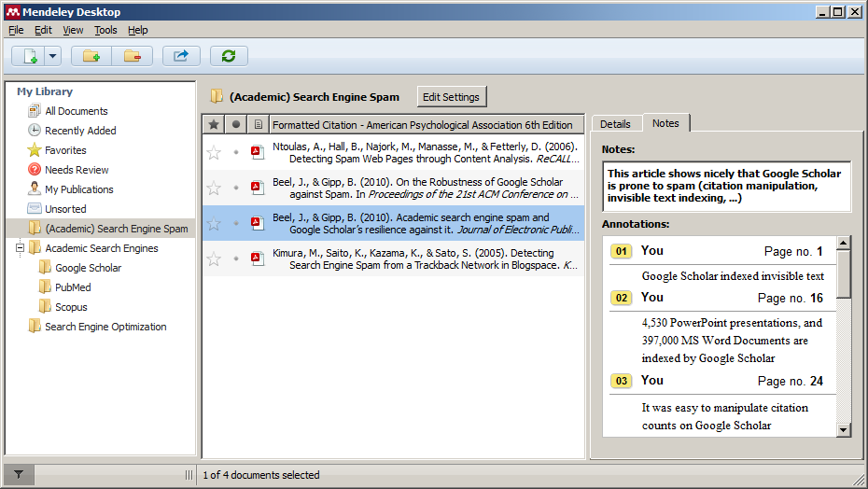Select the Kimura Detecting Search Engine Spam citation
Screen dimensions: 868x489
426,258
